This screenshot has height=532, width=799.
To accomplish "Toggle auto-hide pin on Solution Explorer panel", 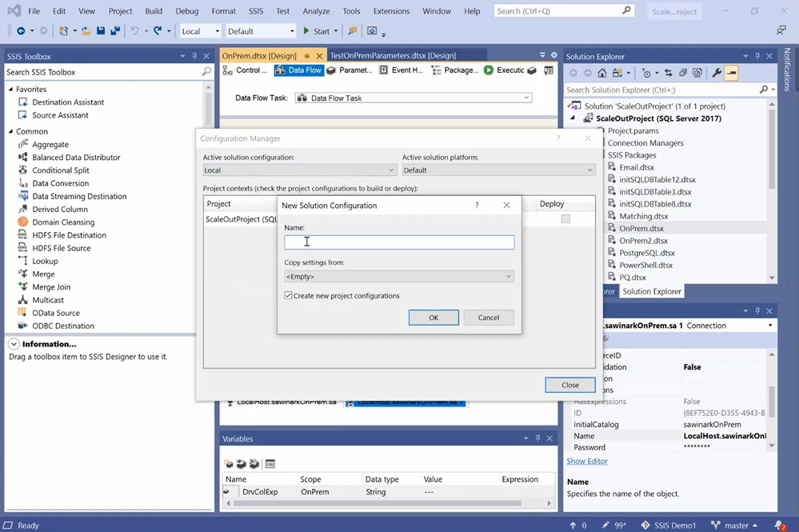I will click(x=757, y=56).
